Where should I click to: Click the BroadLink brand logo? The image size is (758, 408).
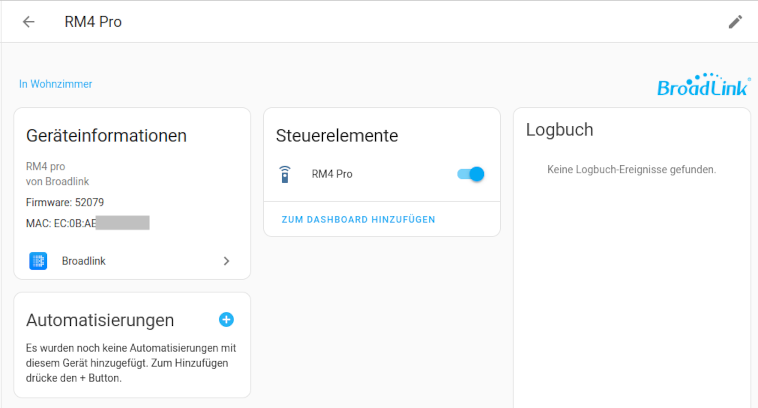(703, 85)
